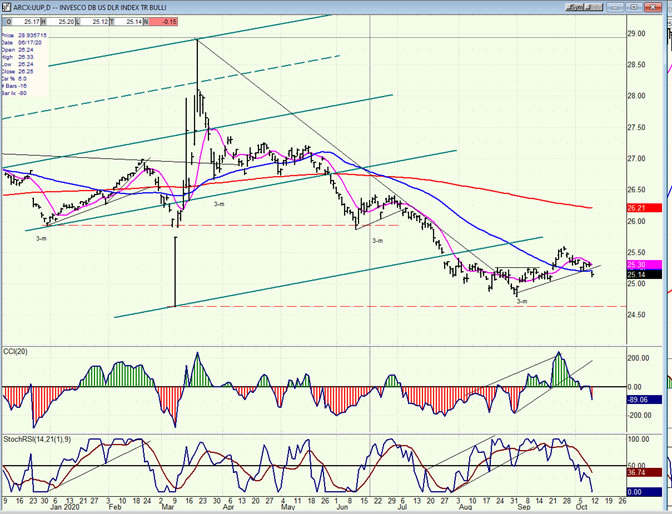
Task: Click the high price field showing 25.20
Action: click(x=74, y=20)
